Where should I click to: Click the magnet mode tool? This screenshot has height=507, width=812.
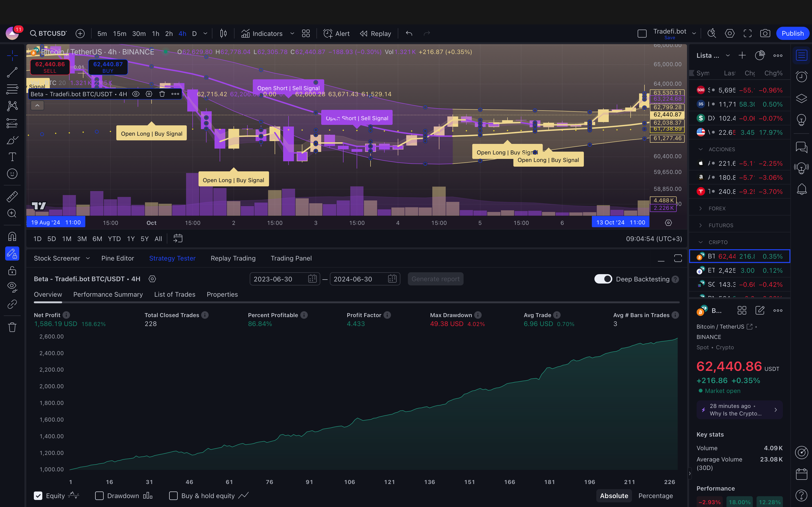(12, 237)
